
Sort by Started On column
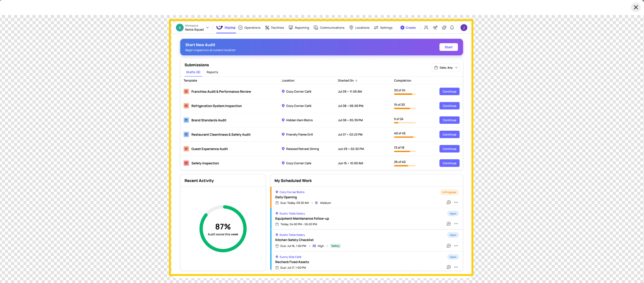pos(347,81)
